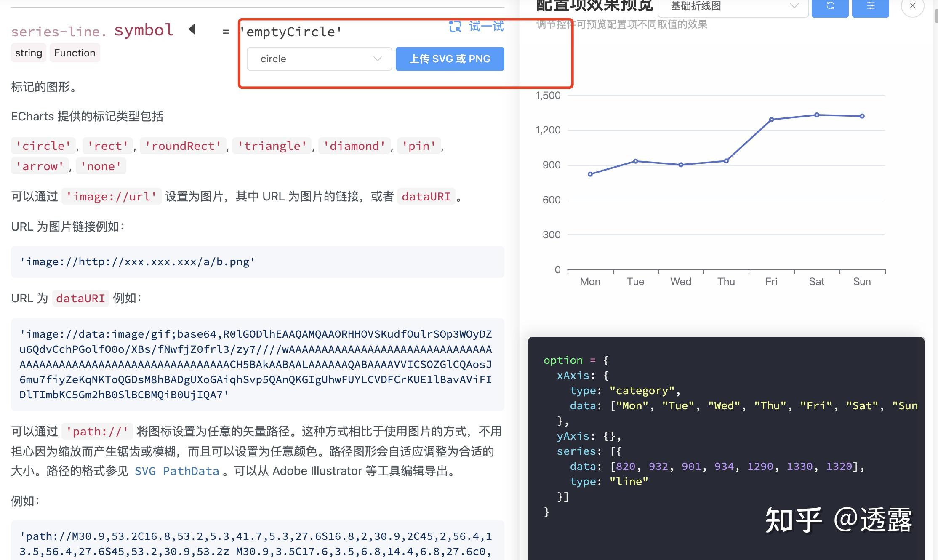Click the 'circle' marker type code token
Screen dimensions: 938x560
[x=43, y=146]
